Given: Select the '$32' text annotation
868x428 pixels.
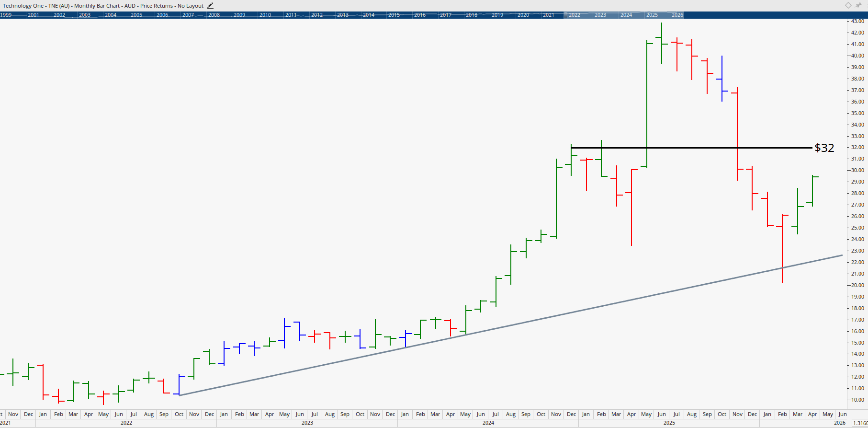Looking at the screenshot, I should 824,148.
